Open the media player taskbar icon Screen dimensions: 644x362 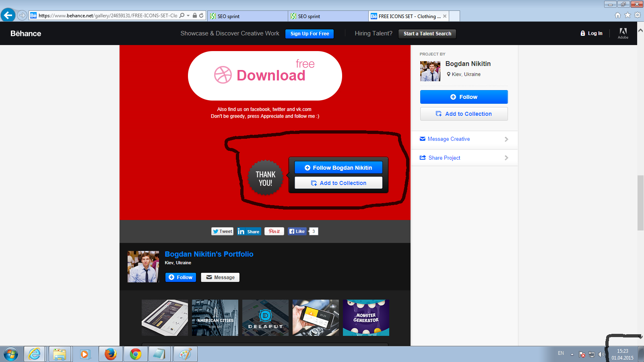tap(85, 354)
